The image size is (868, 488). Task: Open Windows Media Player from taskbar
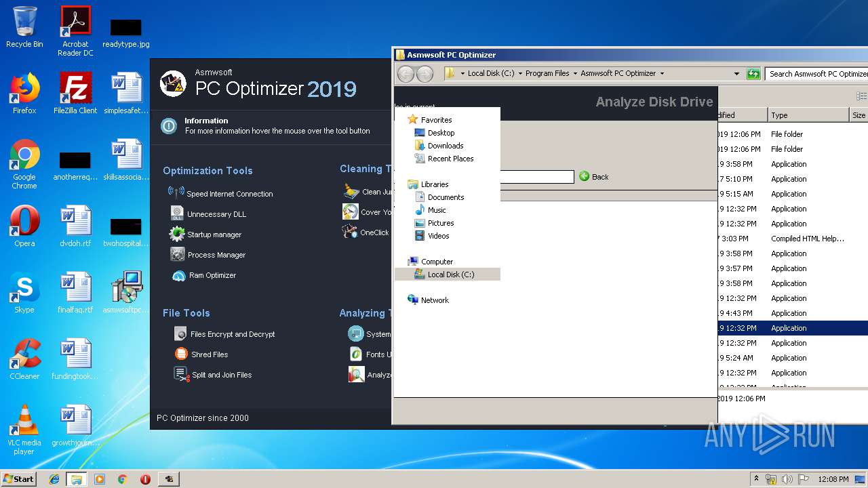tap(100, 479)
